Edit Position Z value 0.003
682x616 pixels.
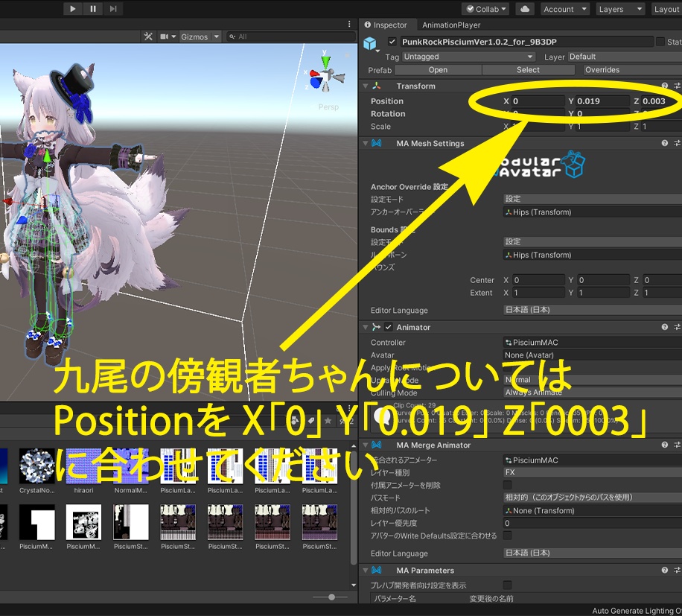click(x=661, y=101)
